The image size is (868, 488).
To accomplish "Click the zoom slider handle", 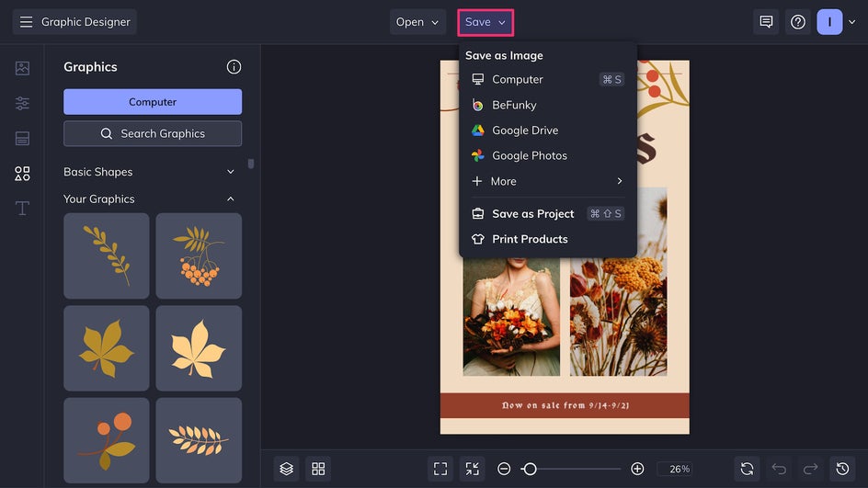I will pyautogui.click(x=530, y=469).
